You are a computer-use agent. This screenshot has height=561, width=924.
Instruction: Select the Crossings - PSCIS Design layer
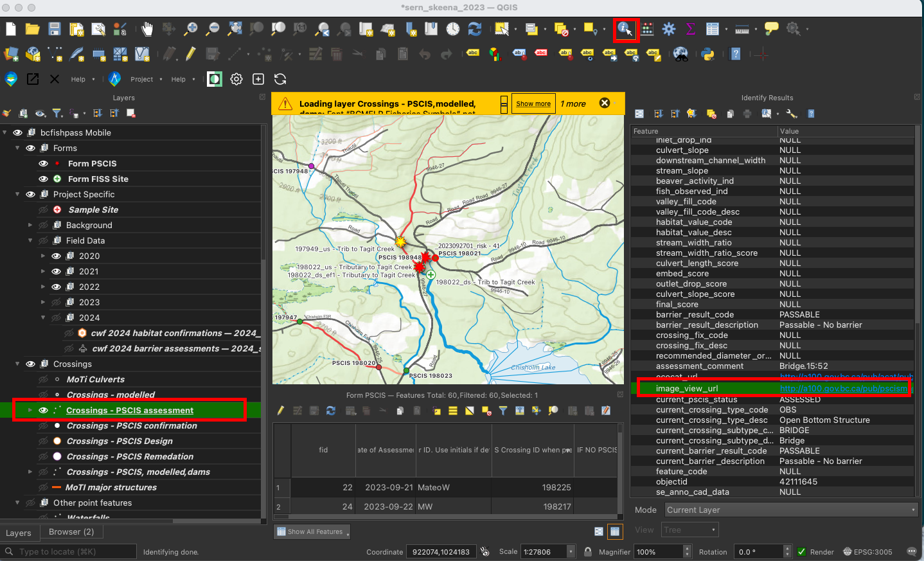coord(120,441)
